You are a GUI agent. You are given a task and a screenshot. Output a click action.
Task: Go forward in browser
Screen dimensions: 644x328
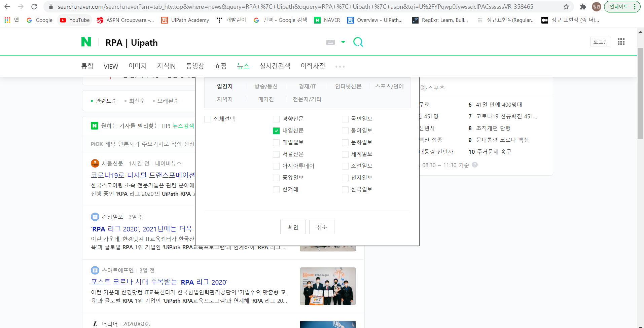pyautogui.click(x=21, y=6)
